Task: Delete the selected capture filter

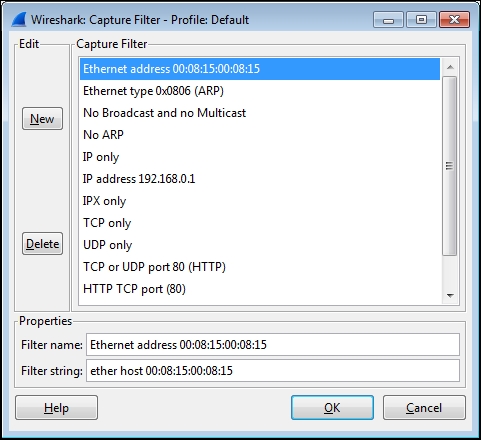Action: (x=42, y=244)
